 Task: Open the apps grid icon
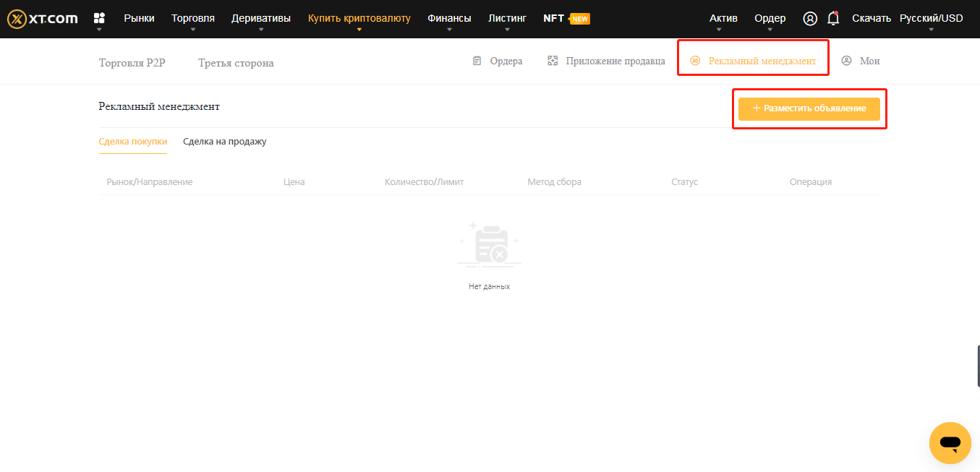99,18
